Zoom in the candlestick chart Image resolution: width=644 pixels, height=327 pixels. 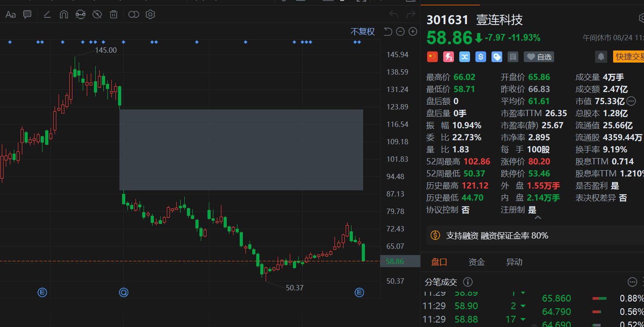pyautogui.click(x=413, y=31)
